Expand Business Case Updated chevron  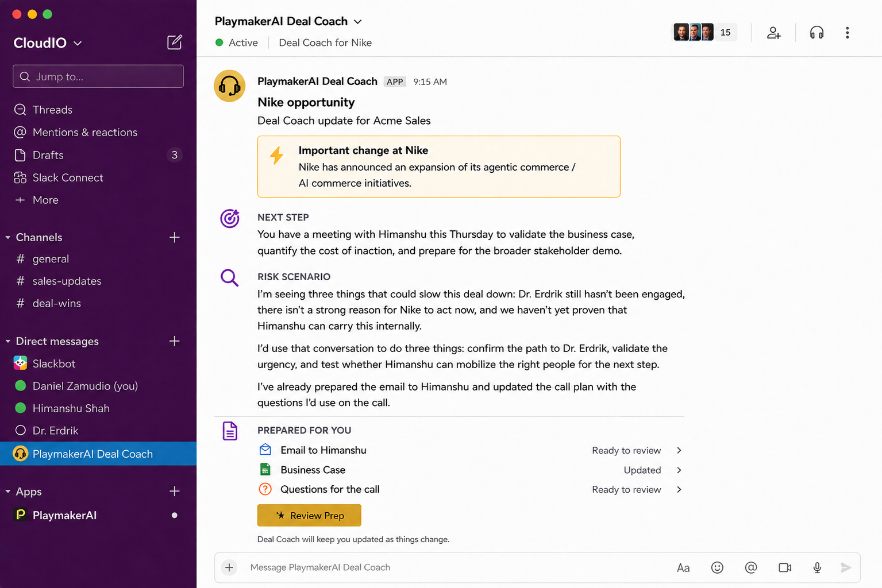pyautogui.click(x=679, y=470)
